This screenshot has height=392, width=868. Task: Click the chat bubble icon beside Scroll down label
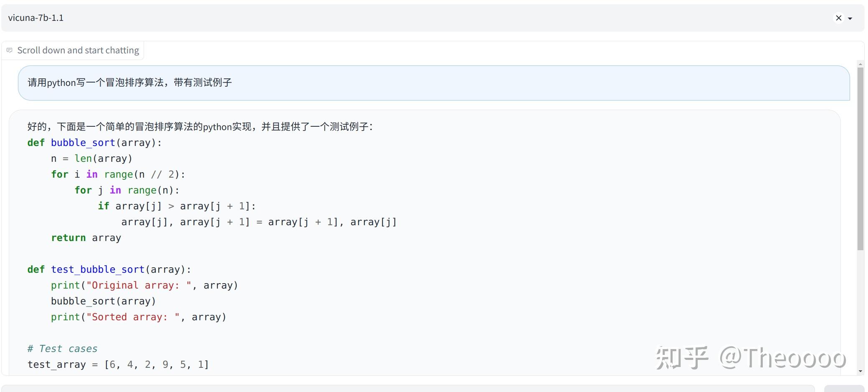(x=10, y=50)
